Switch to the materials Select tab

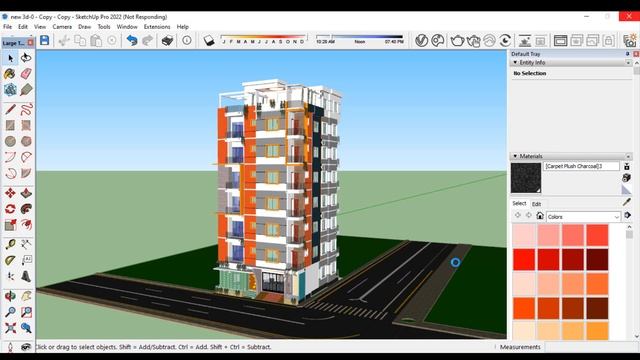pos(519,203)
